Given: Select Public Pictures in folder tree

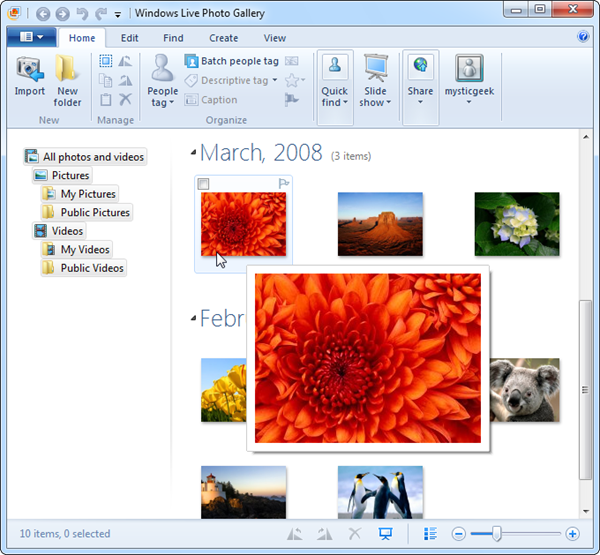Looking at the screenshot, I should coord(95,212).
